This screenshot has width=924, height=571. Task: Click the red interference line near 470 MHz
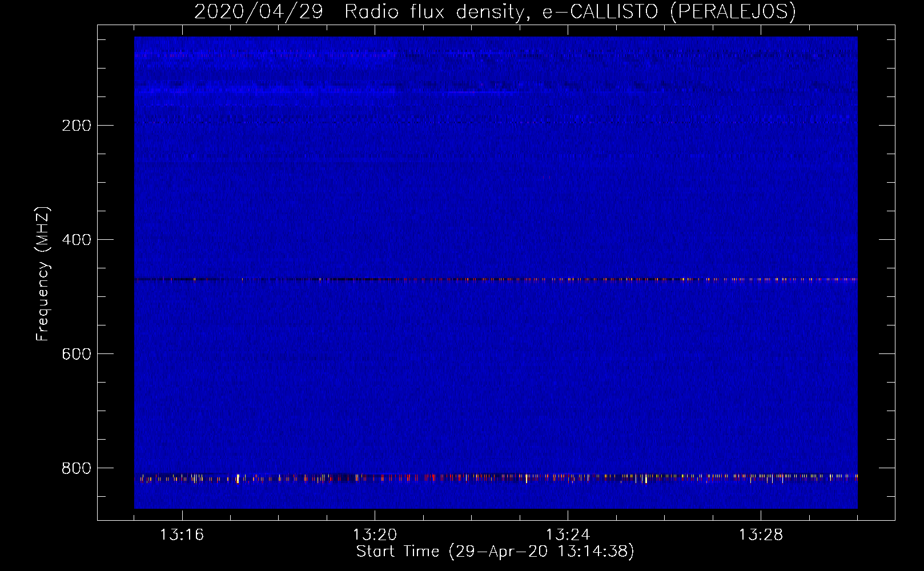click(496, 280)
